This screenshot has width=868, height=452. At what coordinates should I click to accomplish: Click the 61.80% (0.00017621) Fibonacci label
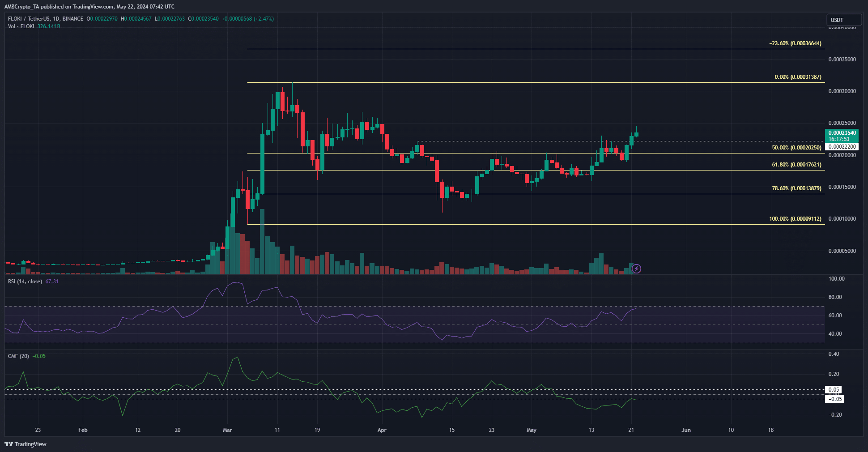click(796, 165)
